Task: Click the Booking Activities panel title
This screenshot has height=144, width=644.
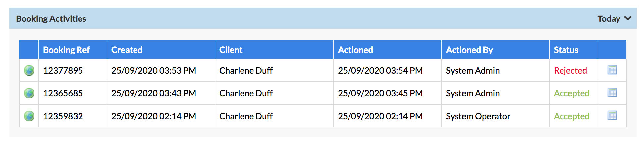Action: pyautogui.click(x=51, y=19)
